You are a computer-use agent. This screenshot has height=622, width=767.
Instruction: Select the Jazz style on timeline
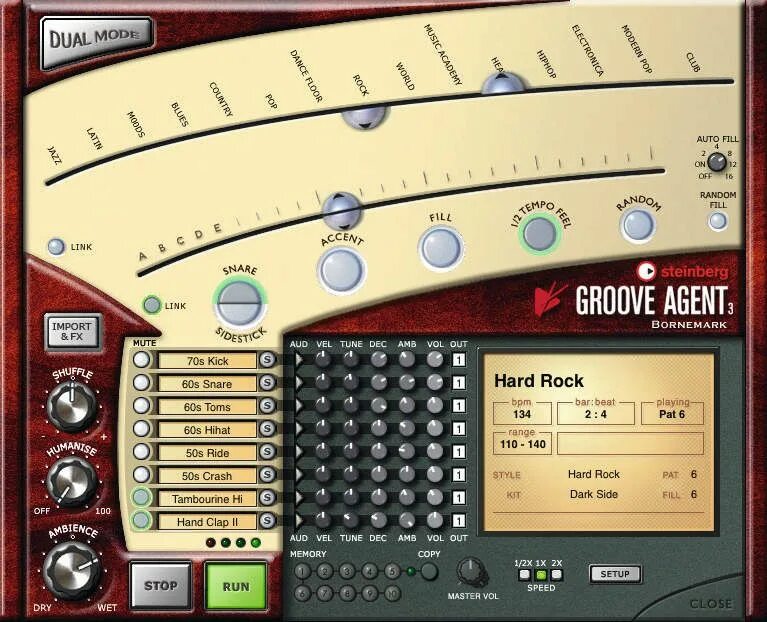point(55,155)
